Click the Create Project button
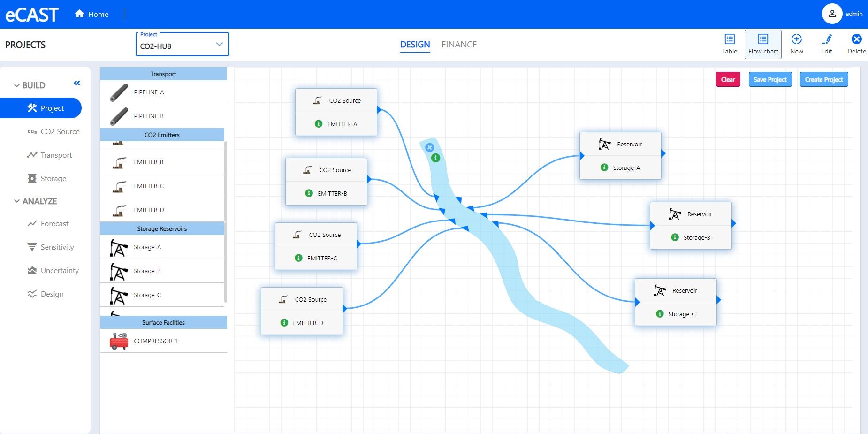This screenshot has width=868, height=434. point(823,79)
